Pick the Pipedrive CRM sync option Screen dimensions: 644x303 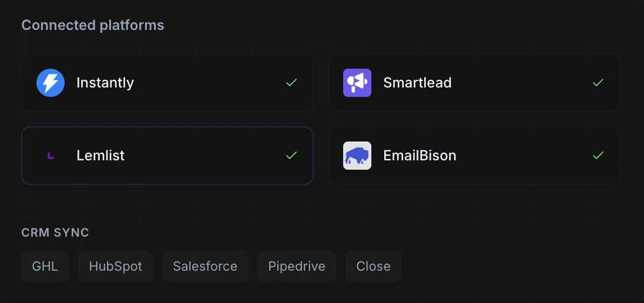click(297, 267)
